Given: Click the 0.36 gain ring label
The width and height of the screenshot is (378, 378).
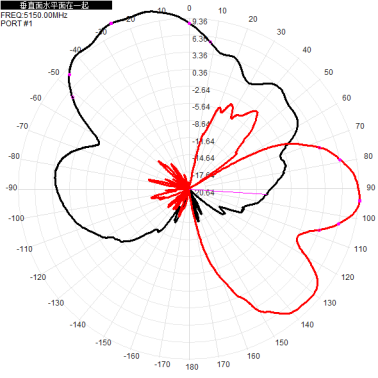Looking at the screenshot, I should tap(200, 73).
